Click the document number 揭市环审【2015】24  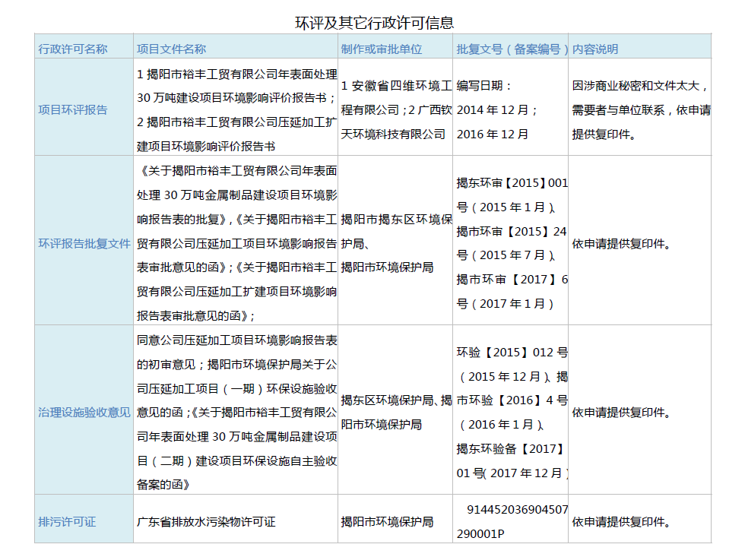click(x=512, y=231)
